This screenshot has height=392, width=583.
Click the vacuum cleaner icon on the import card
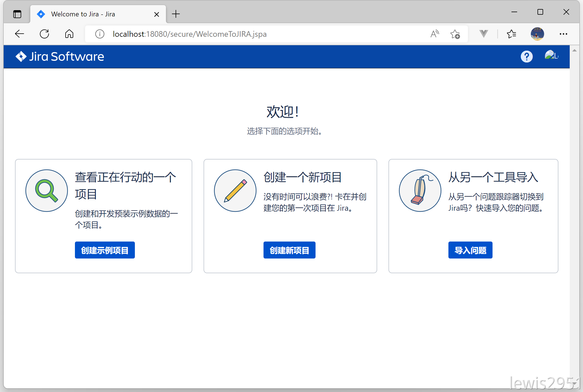420,191
